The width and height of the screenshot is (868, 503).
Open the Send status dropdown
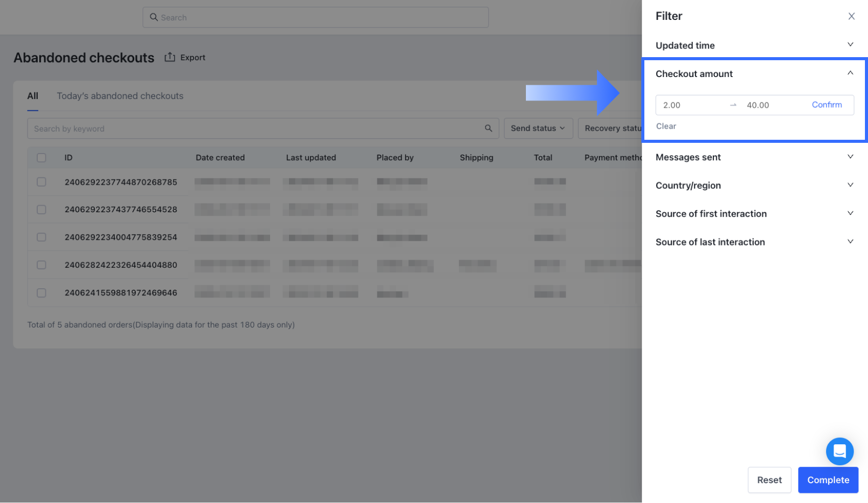538,129
